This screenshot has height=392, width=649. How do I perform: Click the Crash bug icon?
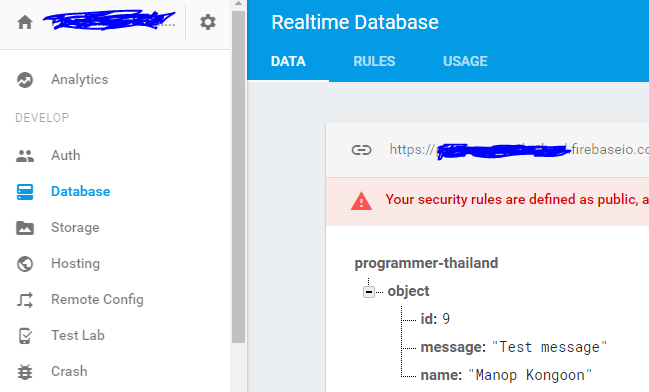pyautogui.click(x=25, y=372)
